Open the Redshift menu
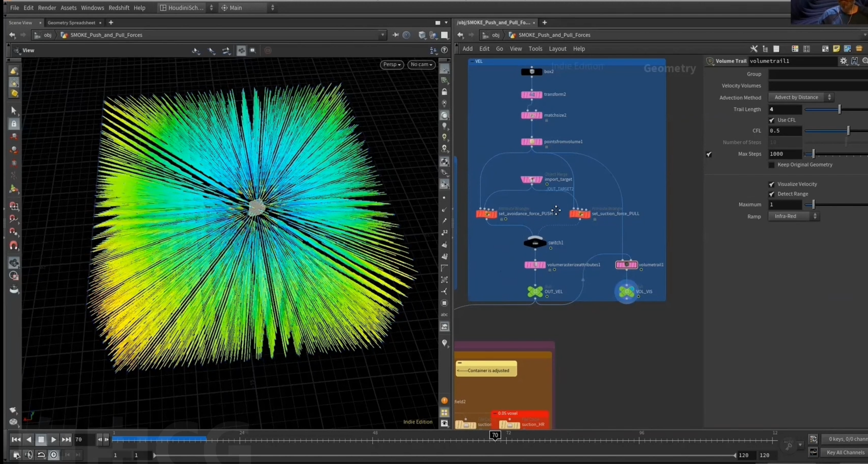 tap(119, 8)
